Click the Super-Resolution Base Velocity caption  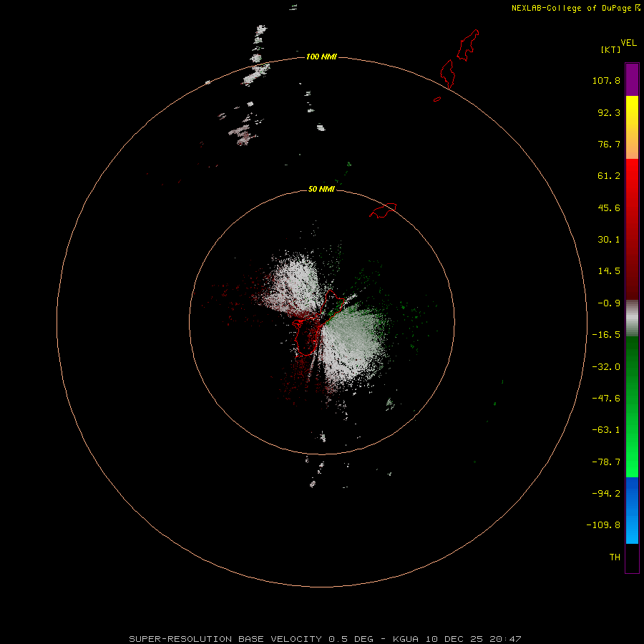coord(325,639)
